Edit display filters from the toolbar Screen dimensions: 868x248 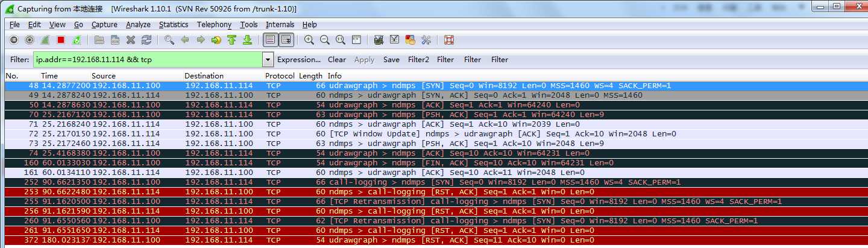pyautogui.click(x=395, y=40)
